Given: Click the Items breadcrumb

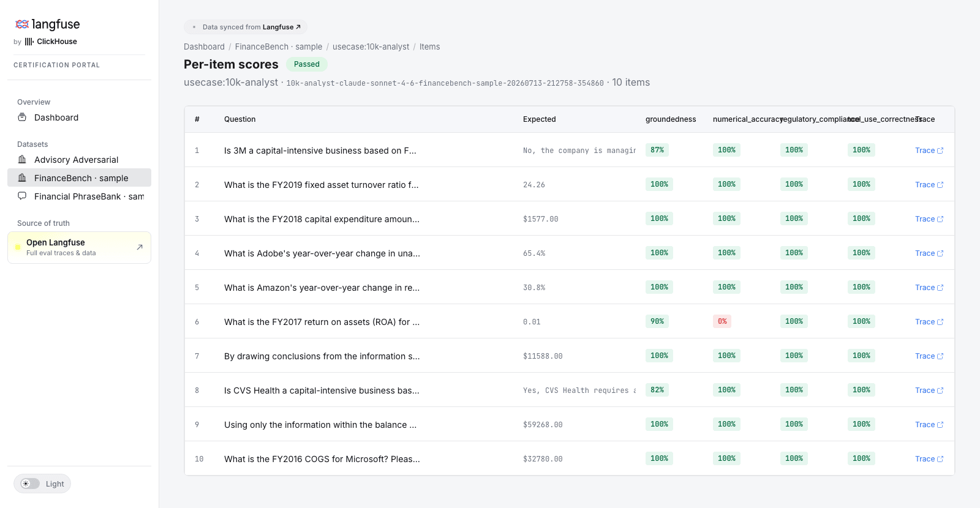Looking at the screenshot, I should coord(429,47).
